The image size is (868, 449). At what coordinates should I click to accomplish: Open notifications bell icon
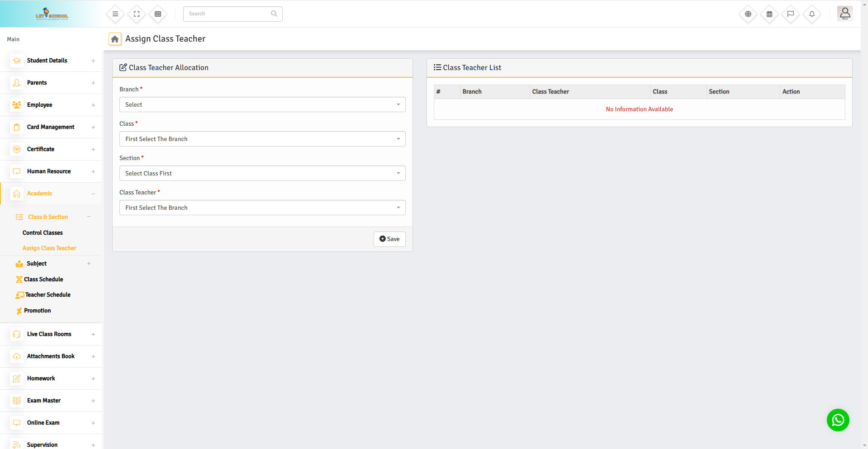[x=812, y=14]
